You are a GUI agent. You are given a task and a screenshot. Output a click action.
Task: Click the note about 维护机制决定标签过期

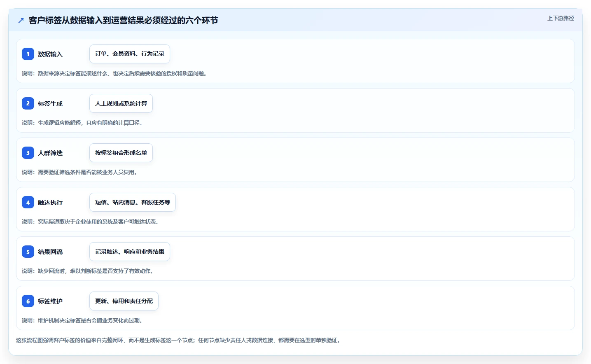coord(82,320)
